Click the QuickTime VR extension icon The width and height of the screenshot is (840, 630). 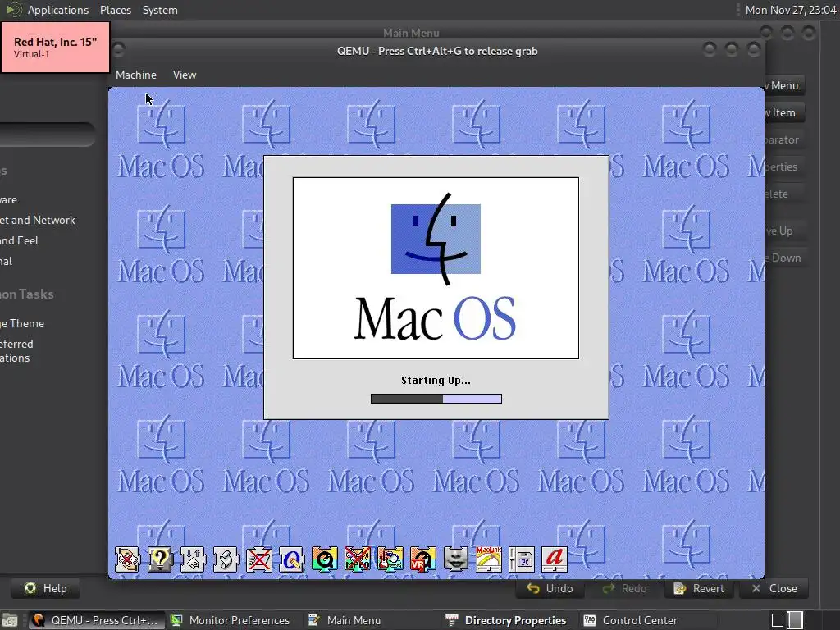point(422,559)
